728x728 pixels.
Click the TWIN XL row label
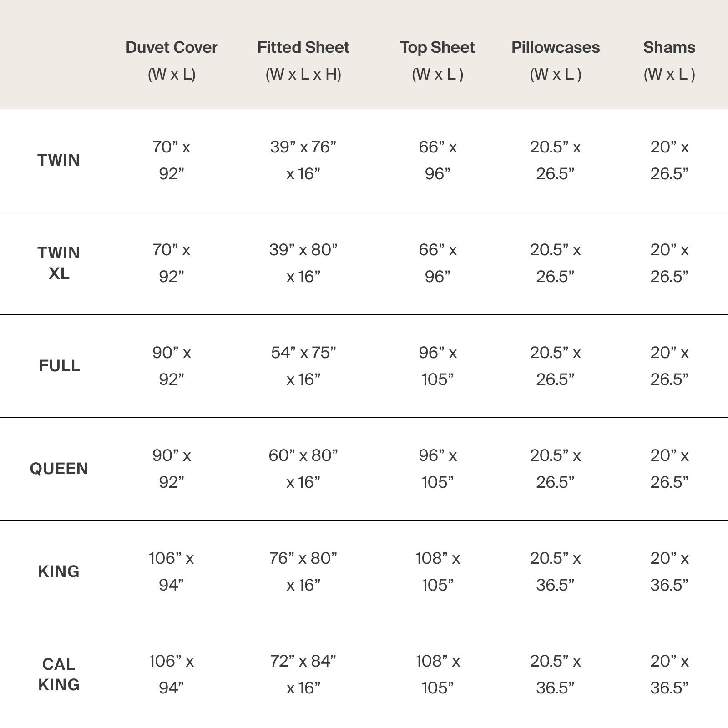59,263
